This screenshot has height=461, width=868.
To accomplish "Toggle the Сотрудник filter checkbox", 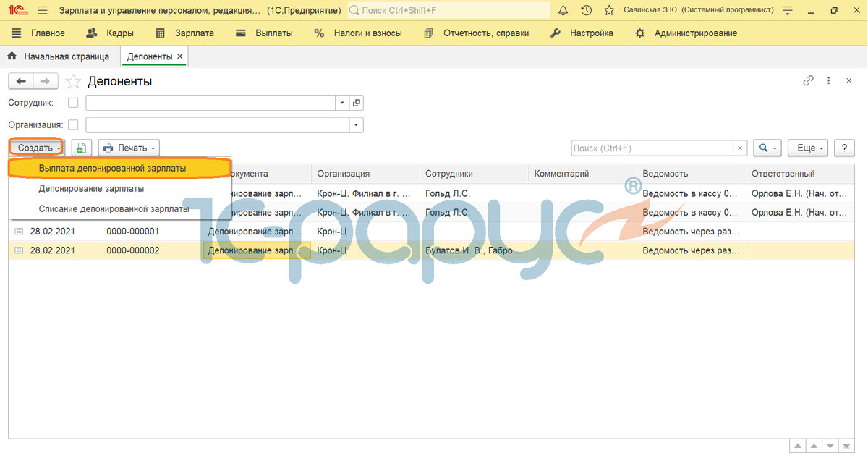I will [73, 103].
